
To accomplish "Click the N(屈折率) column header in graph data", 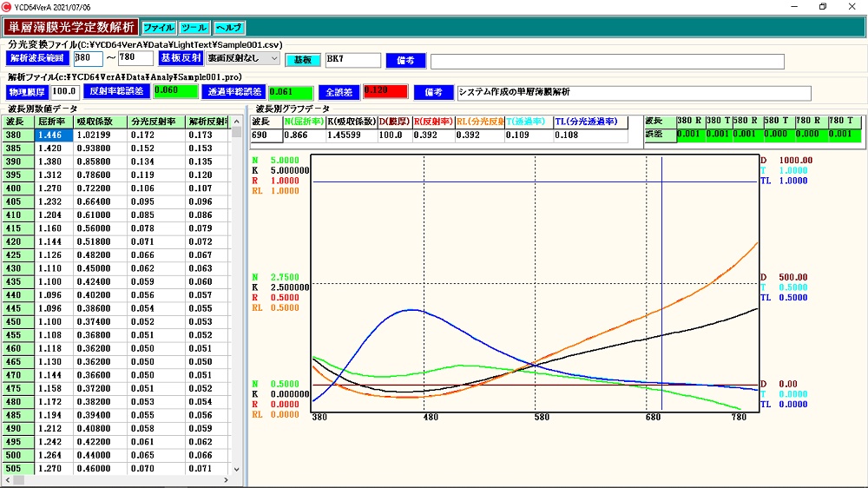I will pos(305,122).
